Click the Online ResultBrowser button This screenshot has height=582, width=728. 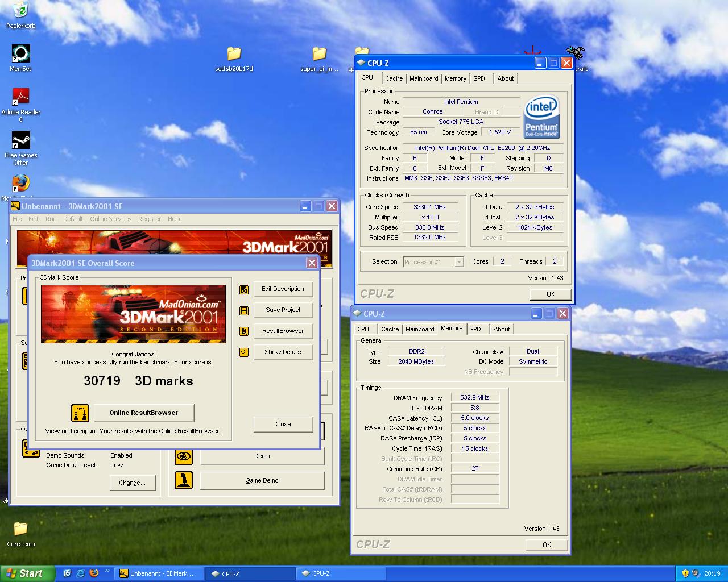coord(143,413)
